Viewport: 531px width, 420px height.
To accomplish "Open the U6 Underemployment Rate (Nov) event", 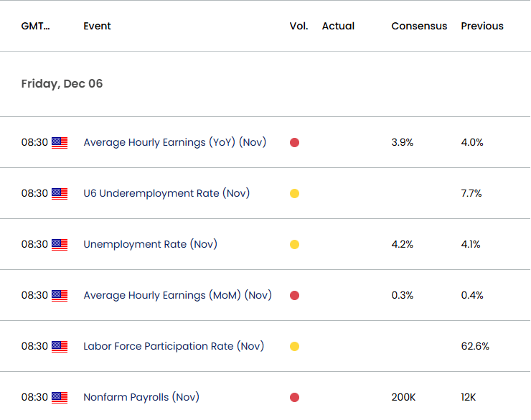I will [x=166, y=193].
